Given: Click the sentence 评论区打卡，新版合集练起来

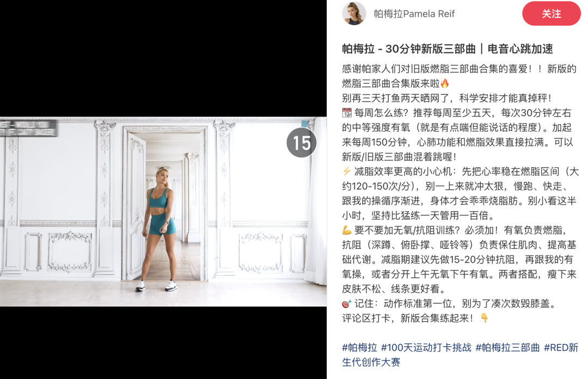Looking at the screenshot, I should click(408, 318).
